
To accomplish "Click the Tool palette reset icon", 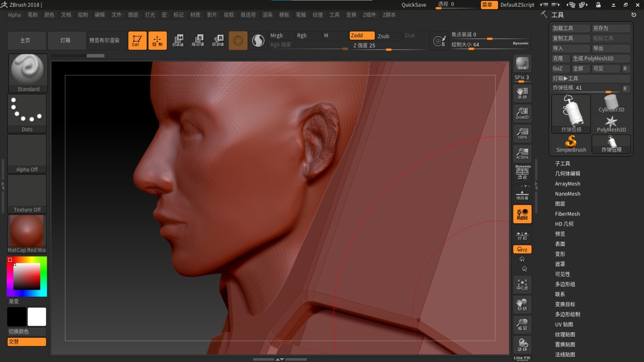I will tap(634, 15).
